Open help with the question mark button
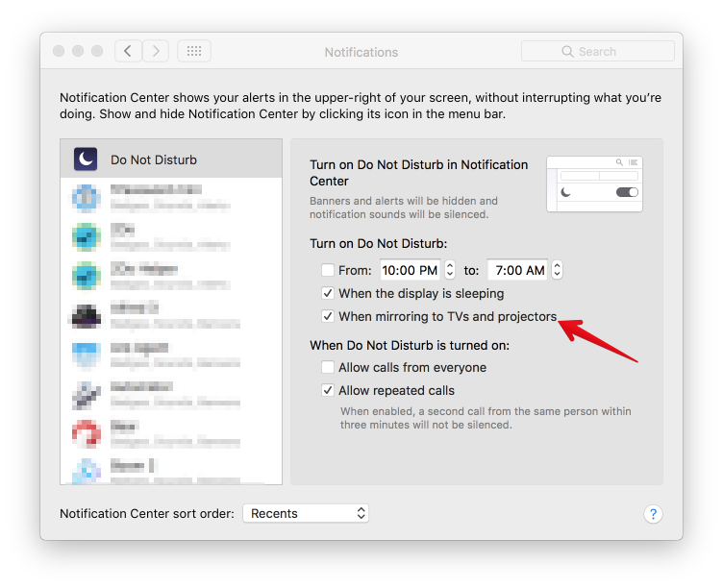Screen dimensions: 723x588 pyautogui.click(x=653, y=513)
